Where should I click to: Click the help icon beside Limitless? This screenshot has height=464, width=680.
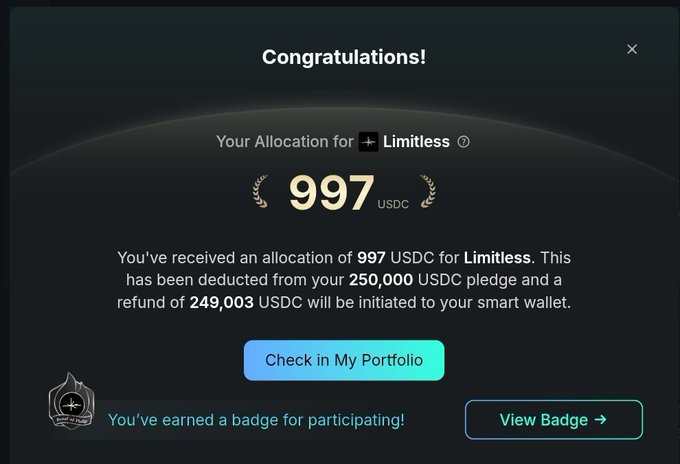click(463, 142)
